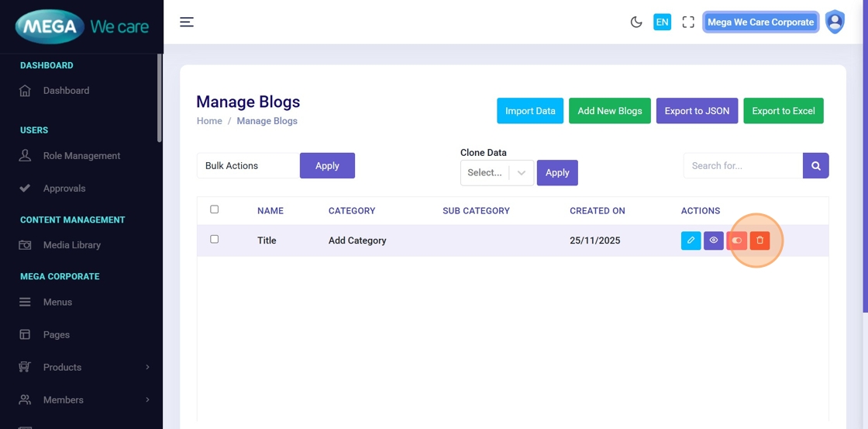Open the Clone Data select dropdown
This screenshot has height=429, width=868.
pyautogui.click(x=496, y=172)
